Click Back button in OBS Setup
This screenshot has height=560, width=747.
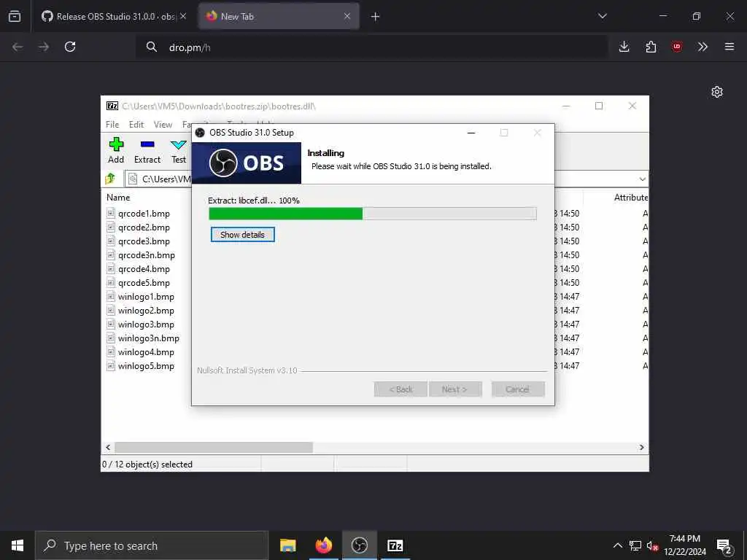(400, 389)
